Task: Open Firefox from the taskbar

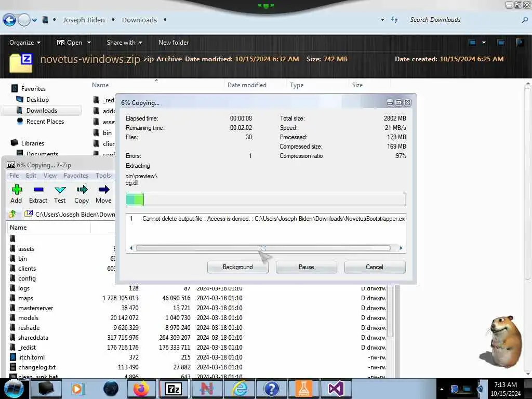Action: tap(141, 389)
